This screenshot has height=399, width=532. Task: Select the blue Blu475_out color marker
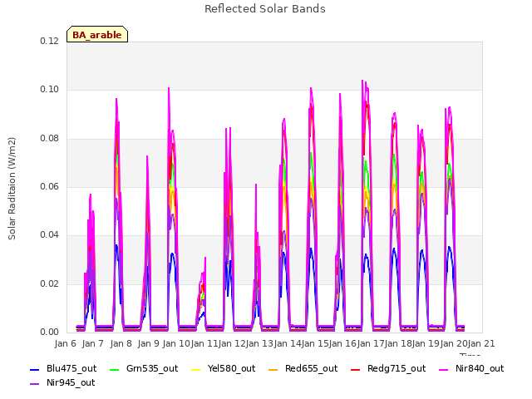point(35,369)
